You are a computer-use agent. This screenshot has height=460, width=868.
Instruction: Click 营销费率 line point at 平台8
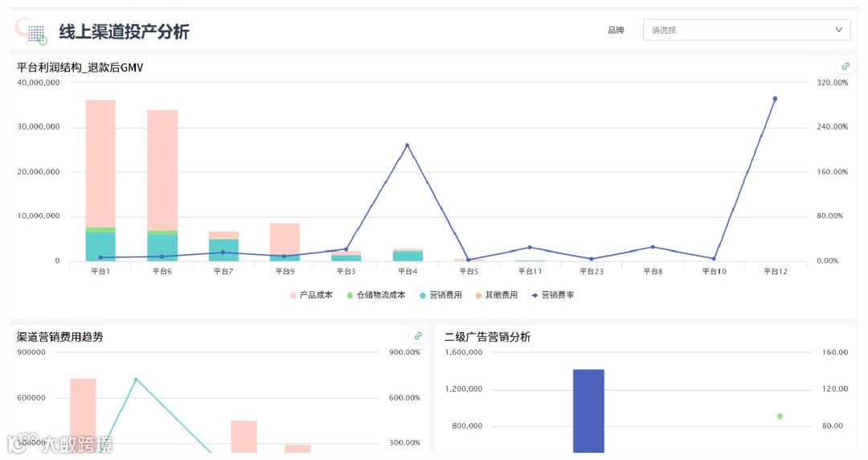(x=653, y=247)
